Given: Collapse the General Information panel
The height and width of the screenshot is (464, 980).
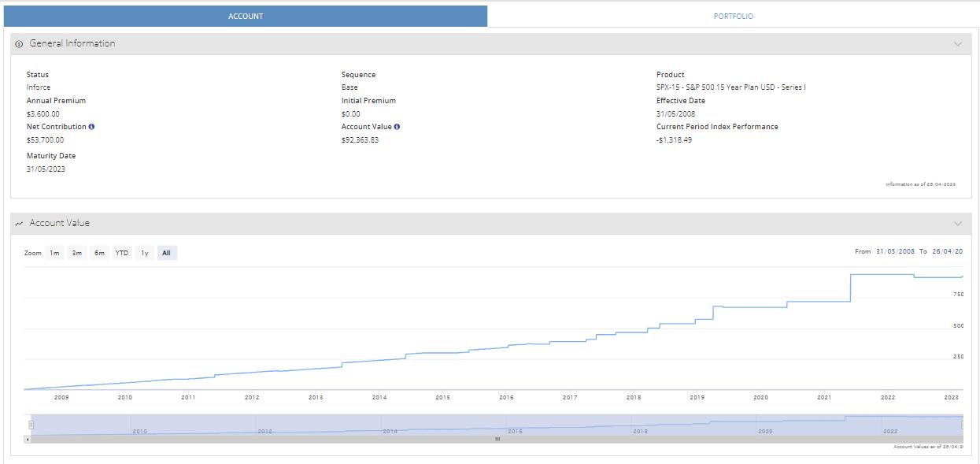Looking at the screenshot, I should point(957,44).
